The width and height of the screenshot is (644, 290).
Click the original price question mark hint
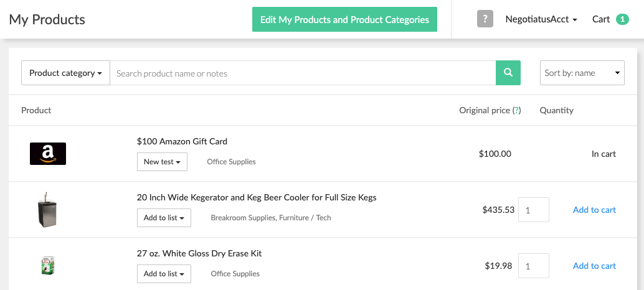coord(516,110)
